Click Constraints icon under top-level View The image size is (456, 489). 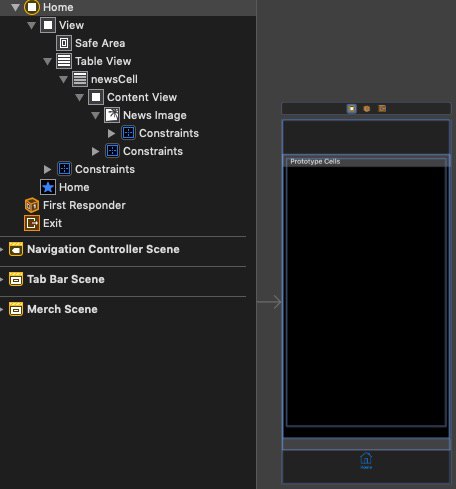(64, 169)
